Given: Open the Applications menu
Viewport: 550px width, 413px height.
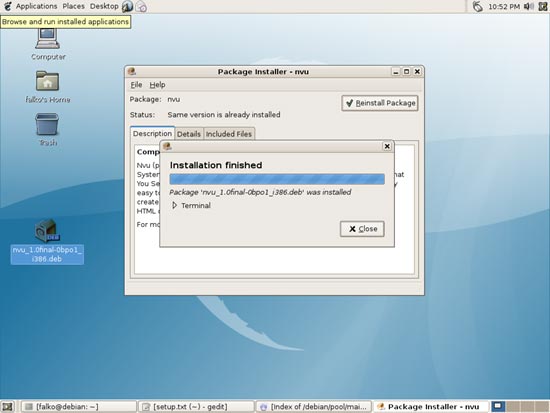Looking at the screenshot, I should (36, 6).
